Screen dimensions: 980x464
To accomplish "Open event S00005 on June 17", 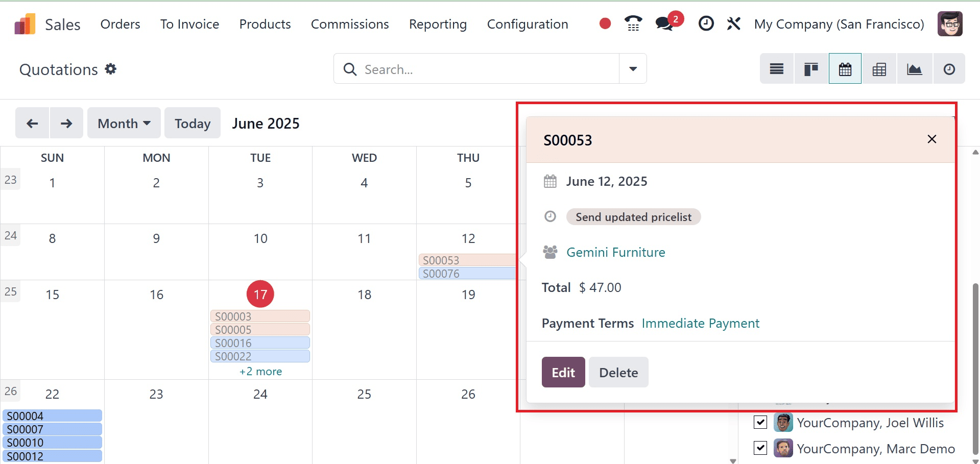I will [260, 329].
